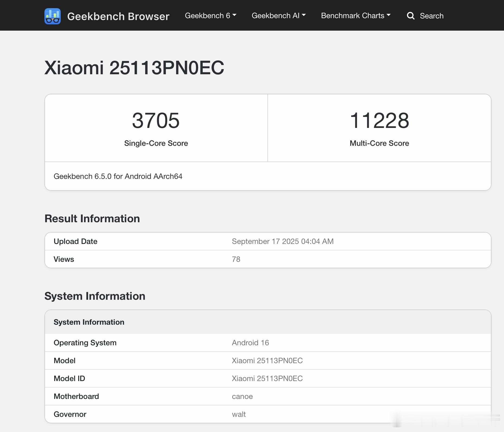Expand the Geekbench AI dropdown menu
This screenshot has height=432, width=504.
pyautogui.click(x=279, y=16)
